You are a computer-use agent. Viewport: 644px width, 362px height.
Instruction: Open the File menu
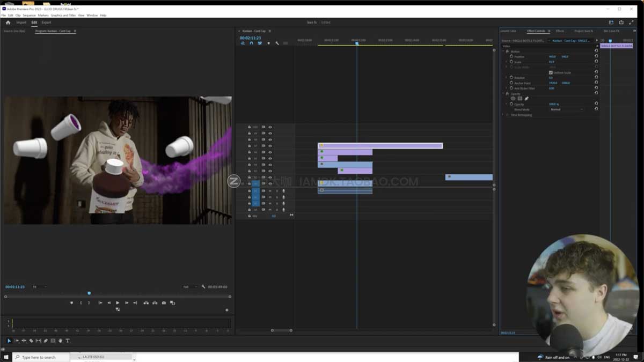4,15
